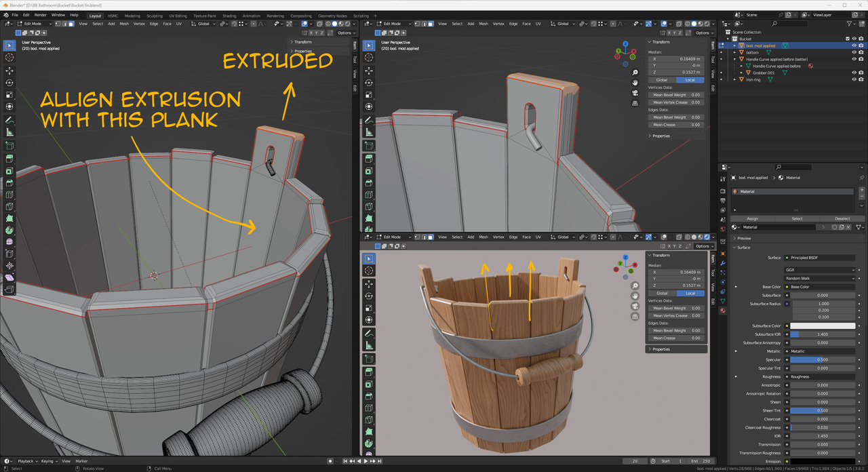Select the Cursor tool in left viewport
The image size is (868, 472).
(x=9, y=58)
